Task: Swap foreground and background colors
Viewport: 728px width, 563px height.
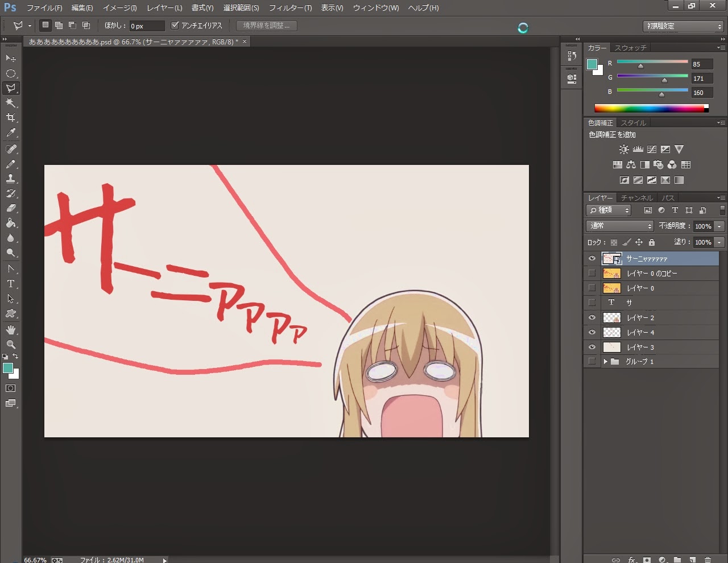Action: [x=16, y=357]
